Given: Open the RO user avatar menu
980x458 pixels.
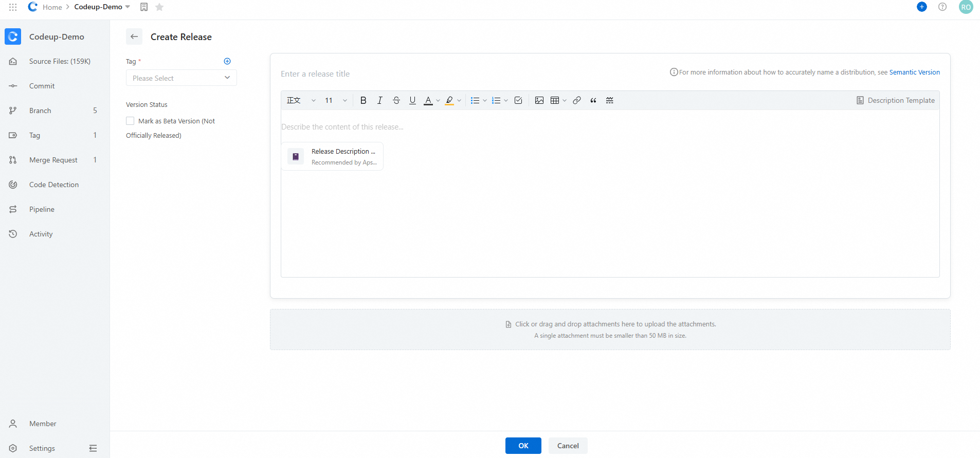Looking at the screenshot, I should pos(966,7).
